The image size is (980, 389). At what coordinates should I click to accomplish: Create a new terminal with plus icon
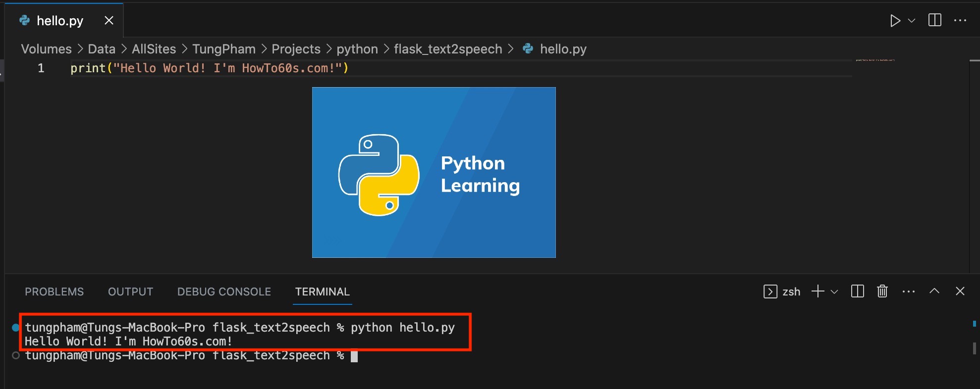818,291
